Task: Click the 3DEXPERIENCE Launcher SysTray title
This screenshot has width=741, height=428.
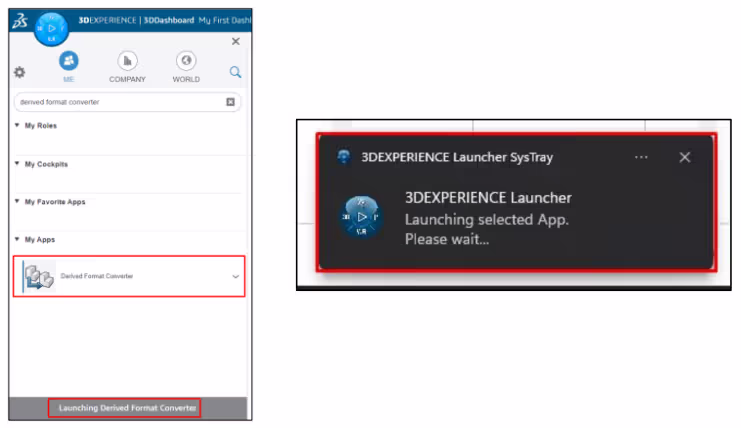Action: (457, 157)
